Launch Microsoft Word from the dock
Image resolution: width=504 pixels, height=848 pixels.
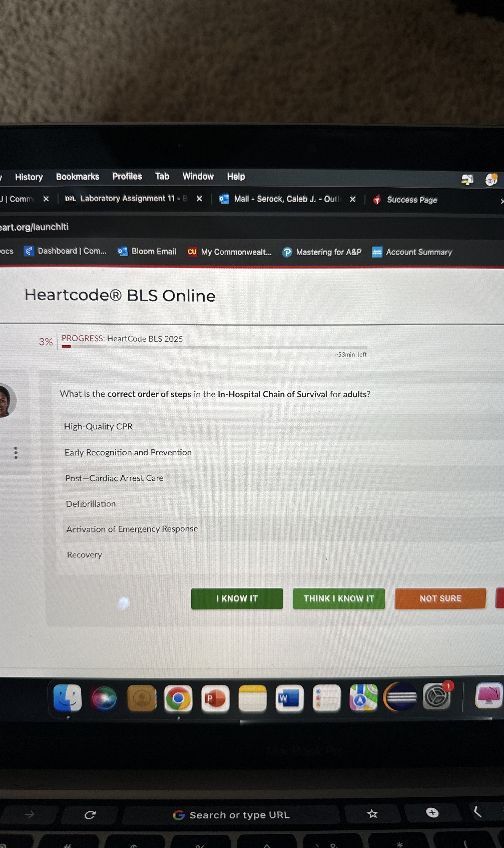pyautogui.click(x=289, y=698)
